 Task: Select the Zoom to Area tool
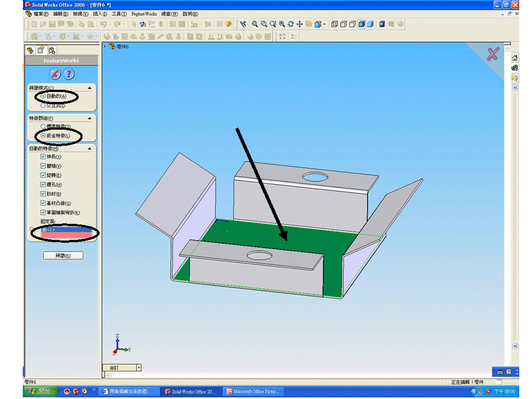click(x=264, y=24)
